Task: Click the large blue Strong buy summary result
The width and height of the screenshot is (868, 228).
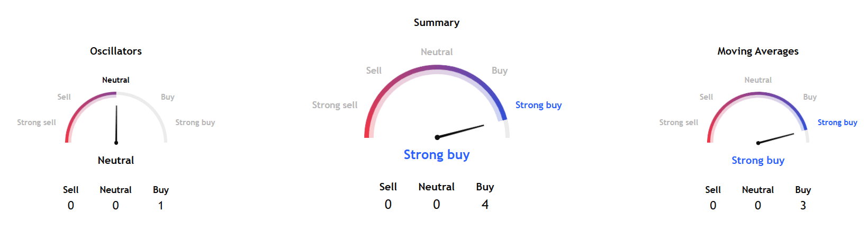Action: coord(436,154)
